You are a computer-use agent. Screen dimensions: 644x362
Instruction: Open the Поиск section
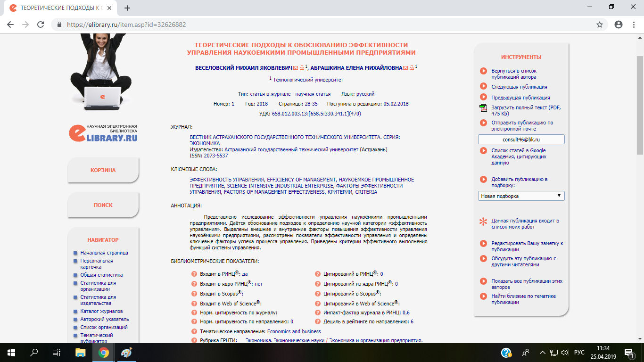coord(103,205)
